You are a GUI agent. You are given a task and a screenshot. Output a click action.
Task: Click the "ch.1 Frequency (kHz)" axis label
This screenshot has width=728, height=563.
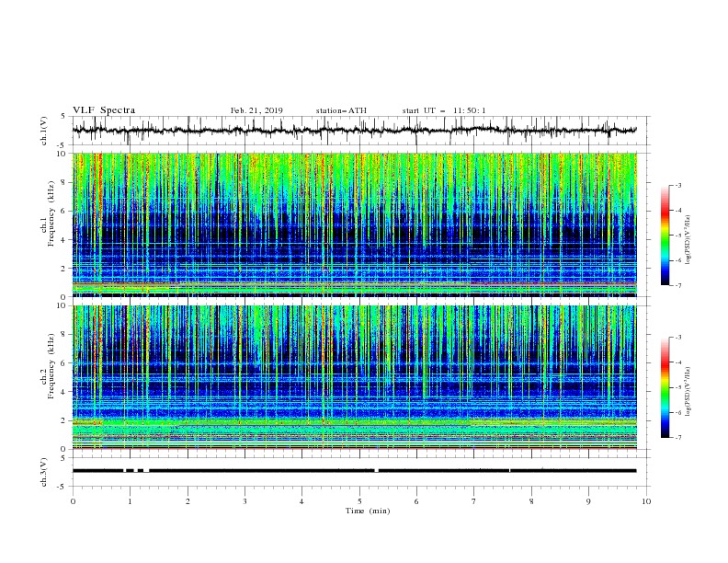point(48,214)
